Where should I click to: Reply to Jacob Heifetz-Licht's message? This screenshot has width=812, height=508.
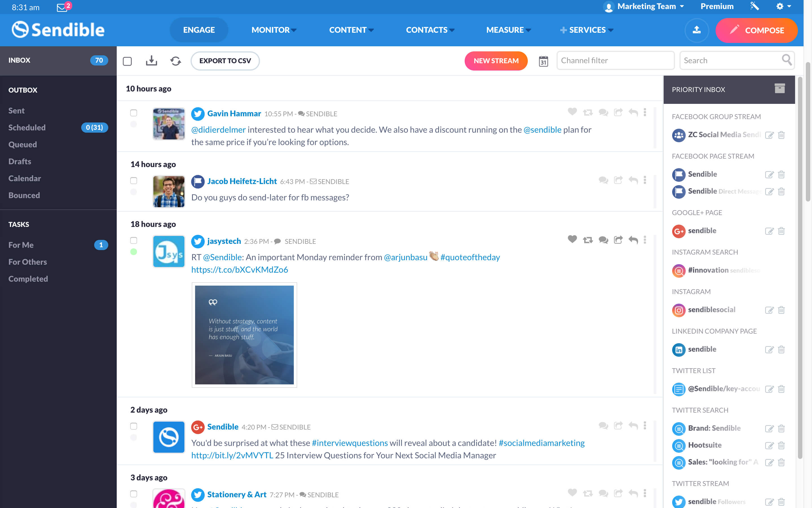pyautogui.click(x=633, y=180)
